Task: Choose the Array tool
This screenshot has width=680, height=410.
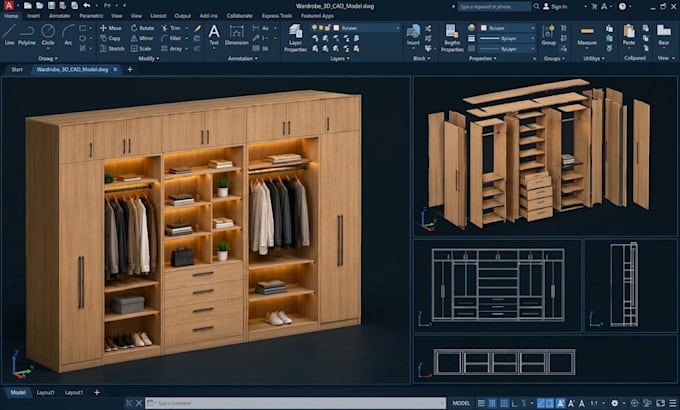Action: 172,49
